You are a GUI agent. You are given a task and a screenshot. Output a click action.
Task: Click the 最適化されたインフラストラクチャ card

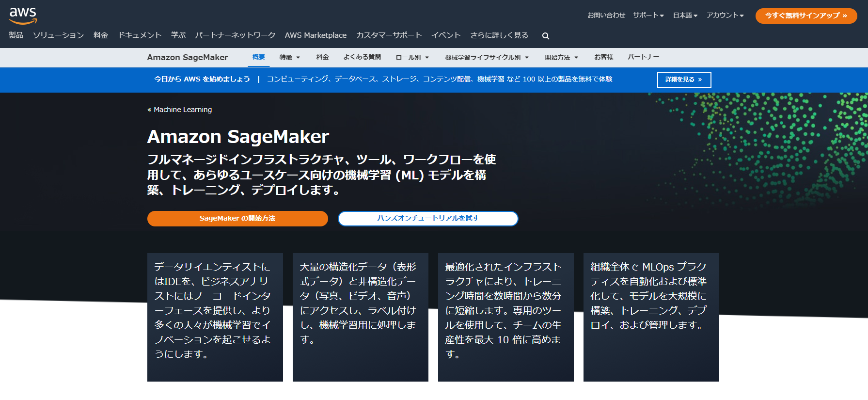(x=506, y=317)
